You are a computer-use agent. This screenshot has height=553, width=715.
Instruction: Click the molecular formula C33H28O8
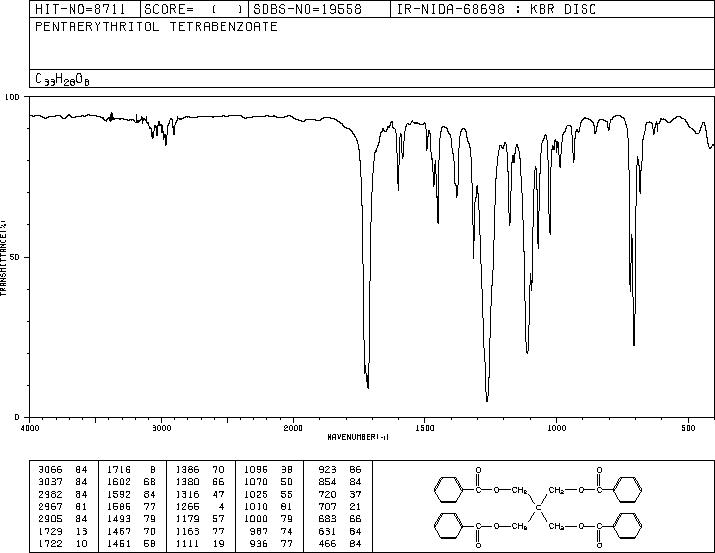coord(62,79)
